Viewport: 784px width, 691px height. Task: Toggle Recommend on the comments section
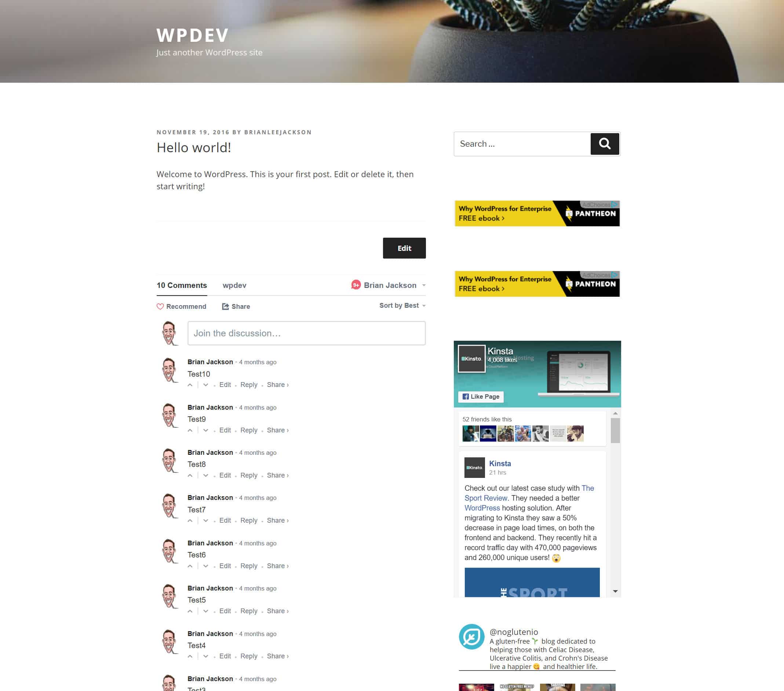(182, 306)
